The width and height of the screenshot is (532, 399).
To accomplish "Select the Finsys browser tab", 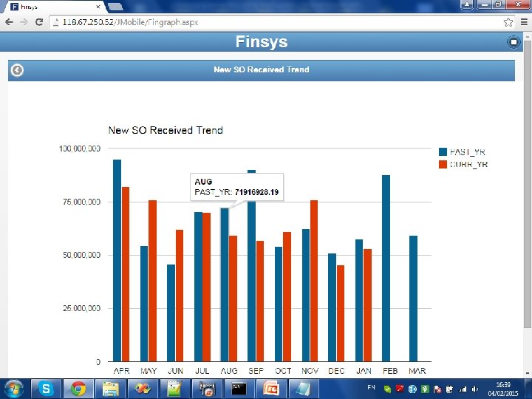I will coord(54,7).
